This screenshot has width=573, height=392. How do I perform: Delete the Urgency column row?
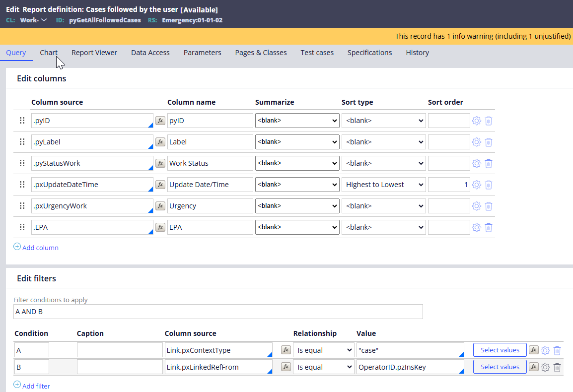489,206
